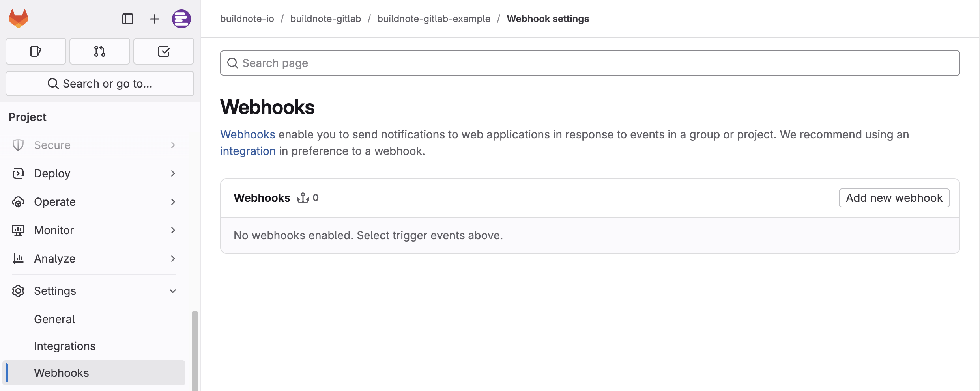Go to buildnote-gitlab-example breadcrumb
The image size is (980, 391).
pyautogui.click(x=434, y=19)
